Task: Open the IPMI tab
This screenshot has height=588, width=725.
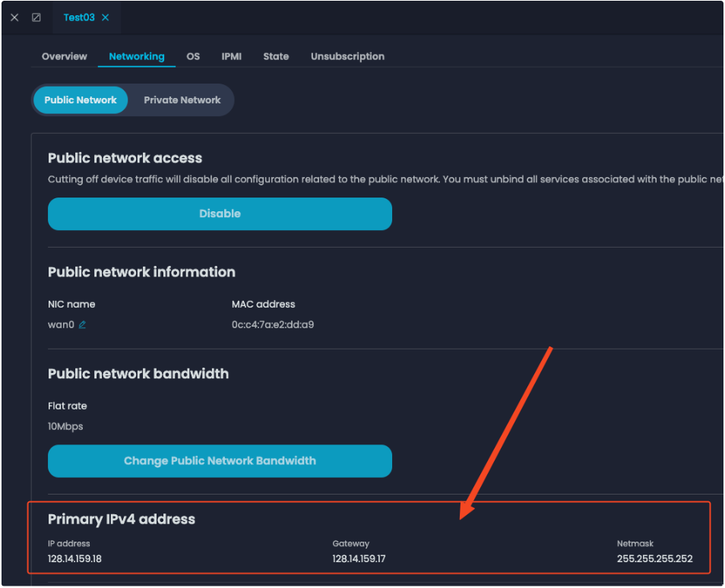Action: pos(232,56)
